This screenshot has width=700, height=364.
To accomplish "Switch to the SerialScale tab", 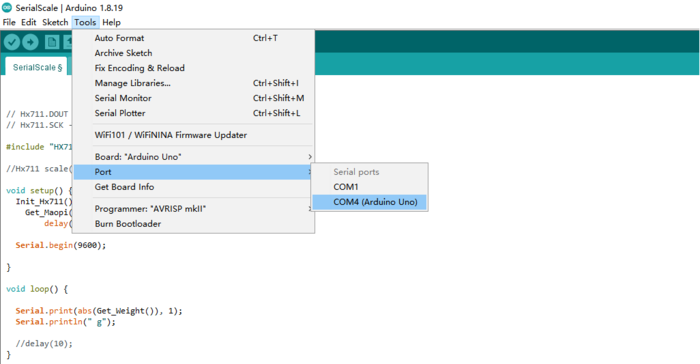I will click(x=37, y=67).
